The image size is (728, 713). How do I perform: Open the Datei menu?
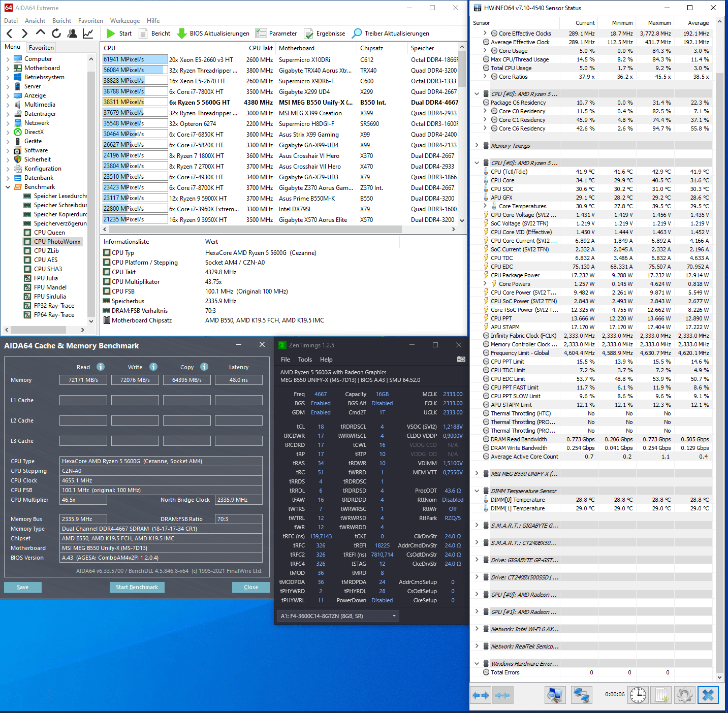pos(11,21)
